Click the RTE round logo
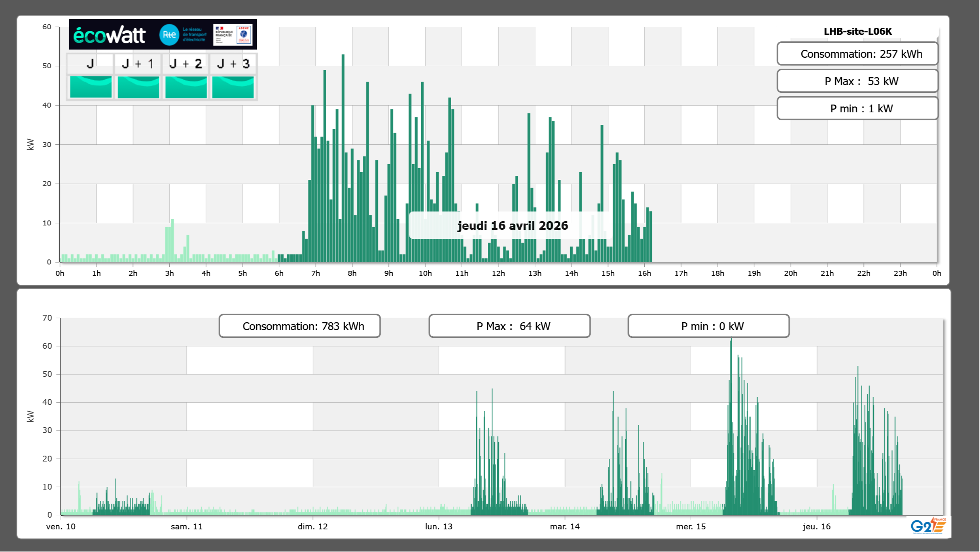Screen dimensions: 980x552 pyautogui.click(x=169, y=35)
